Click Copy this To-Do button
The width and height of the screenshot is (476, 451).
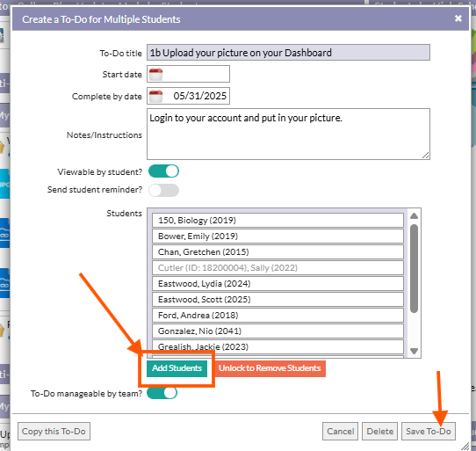pyautogui.click(x=54, y=431)
